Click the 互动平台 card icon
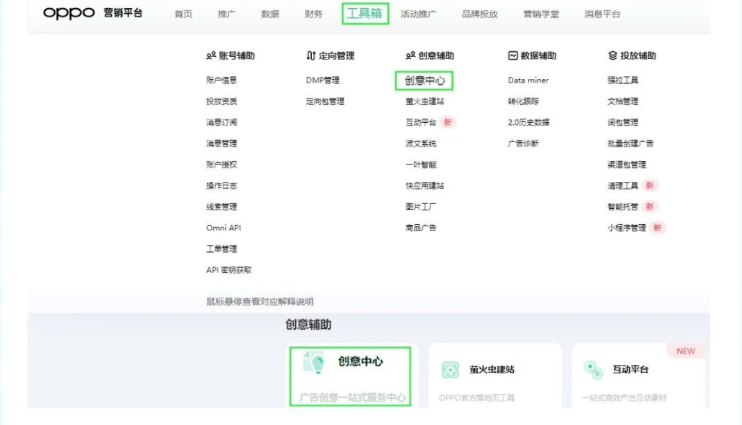The width and height of the screenshot is (742, 425). pos(593,370)
